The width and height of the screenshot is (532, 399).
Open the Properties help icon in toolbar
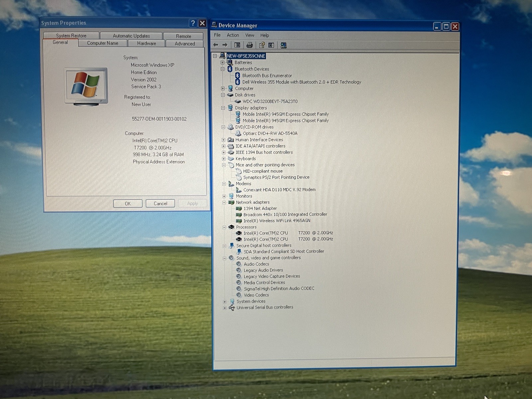pyautogui.click(x=262, y=45)
